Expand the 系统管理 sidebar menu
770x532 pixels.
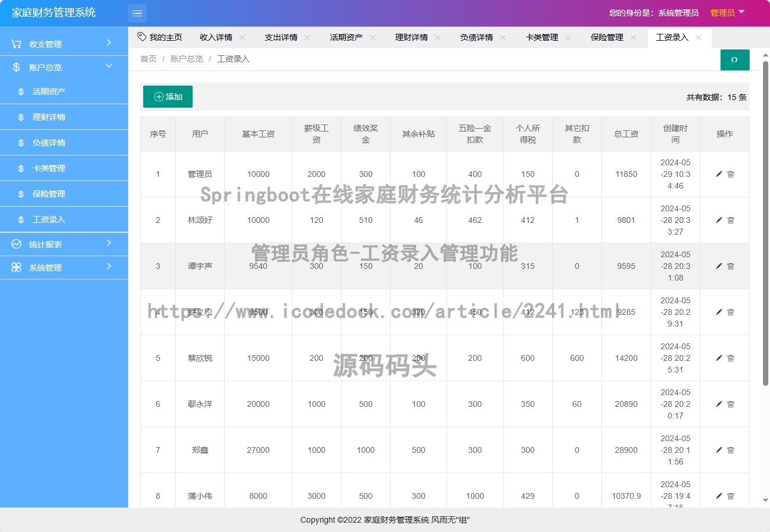click(x=64, y=267)
